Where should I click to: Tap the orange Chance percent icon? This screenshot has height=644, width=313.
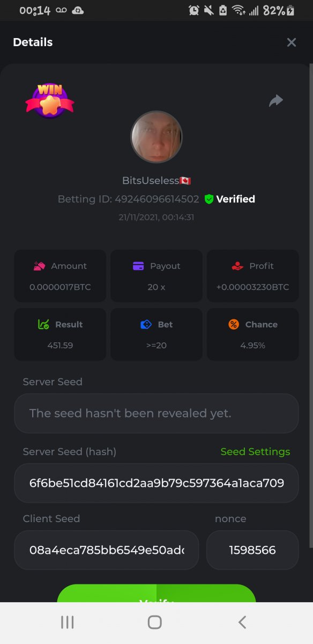click(x=233, y=324)
